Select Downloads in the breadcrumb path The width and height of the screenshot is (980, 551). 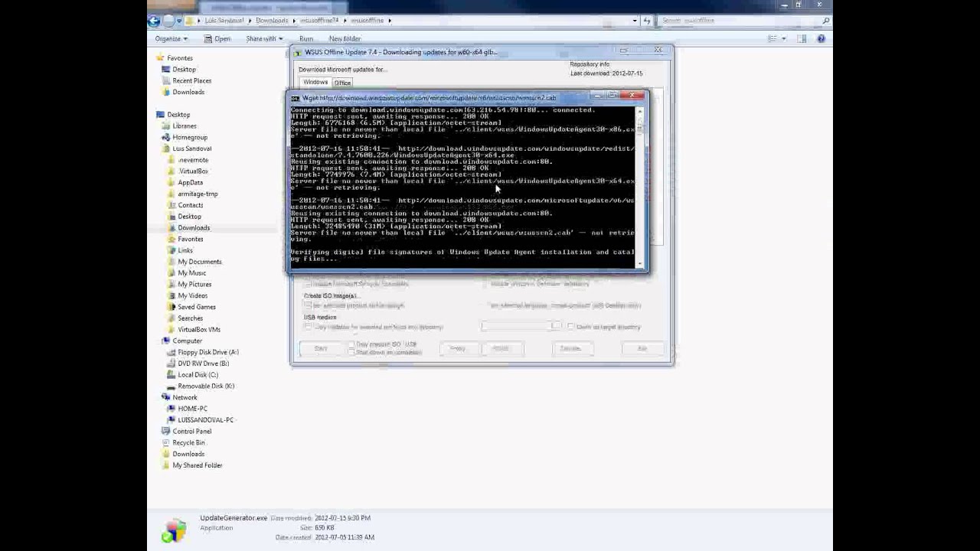(x=272, y=21)
